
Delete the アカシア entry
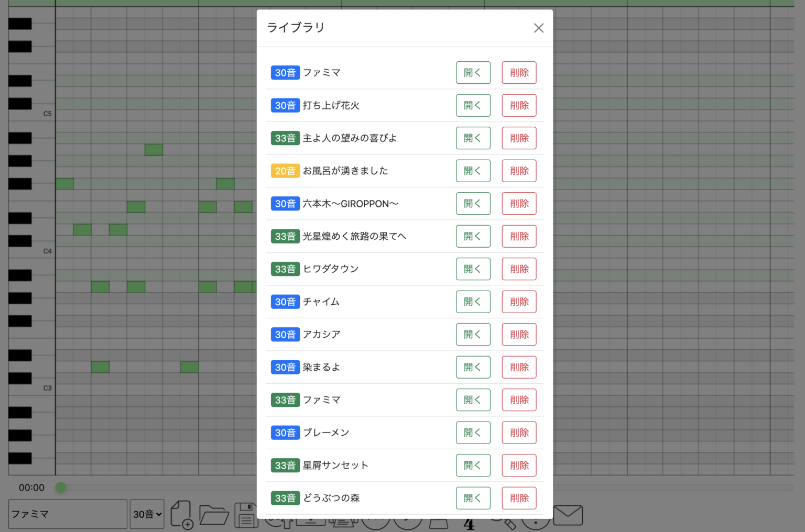click(x=519, y=335)
